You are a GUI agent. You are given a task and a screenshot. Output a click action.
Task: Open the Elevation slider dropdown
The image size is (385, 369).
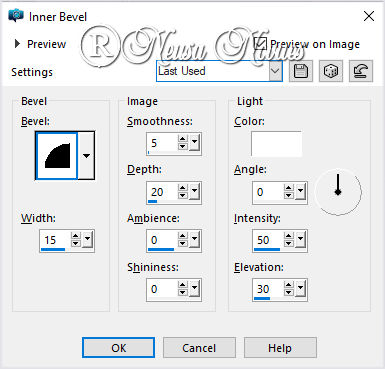click(301, 289)
